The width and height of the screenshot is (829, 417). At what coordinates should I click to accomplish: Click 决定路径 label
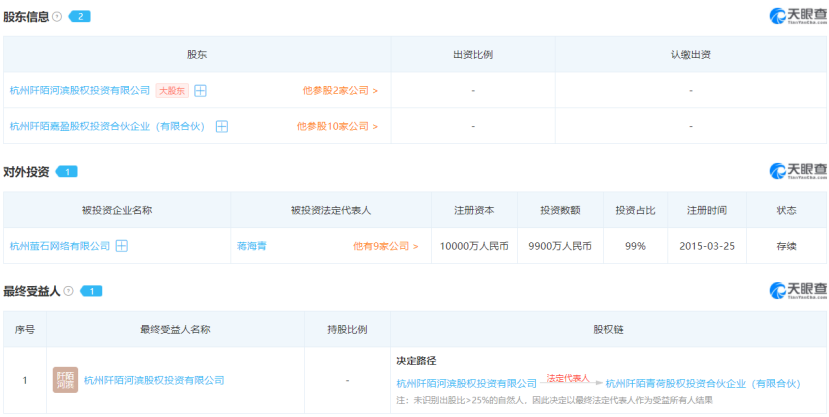(416, 361)
